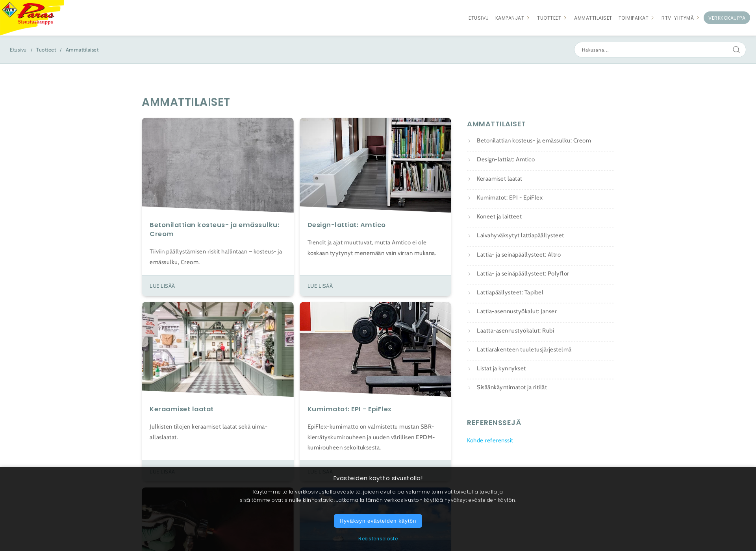Select sidebar link Koneet ja laitteet

(x=499, y=216)
